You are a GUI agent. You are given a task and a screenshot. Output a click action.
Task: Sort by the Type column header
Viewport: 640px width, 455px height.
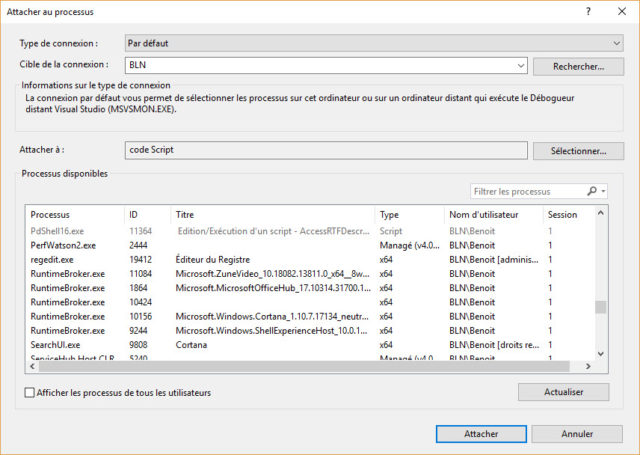pyautogui.click(x=409, y=215)
